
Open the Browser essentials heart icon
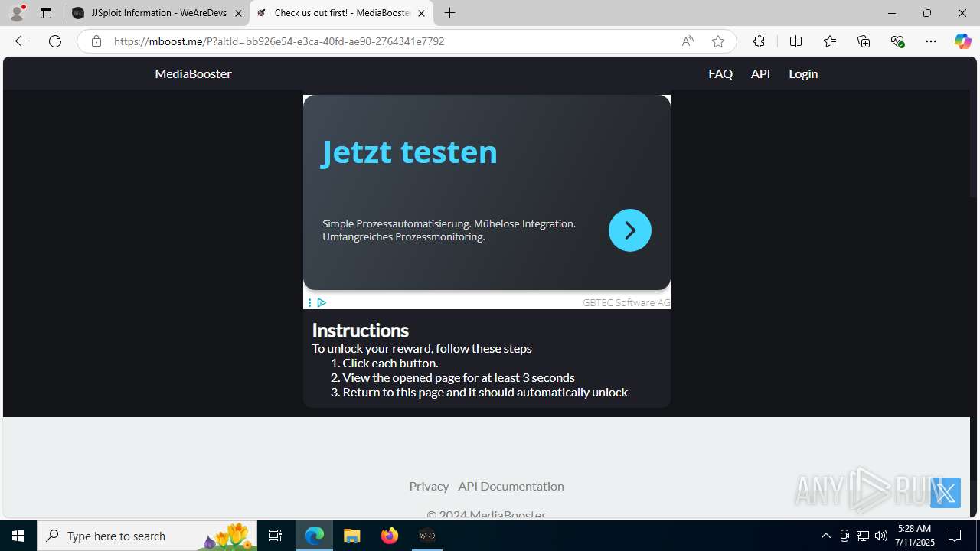pyautogui.click(x=897, y=41)
